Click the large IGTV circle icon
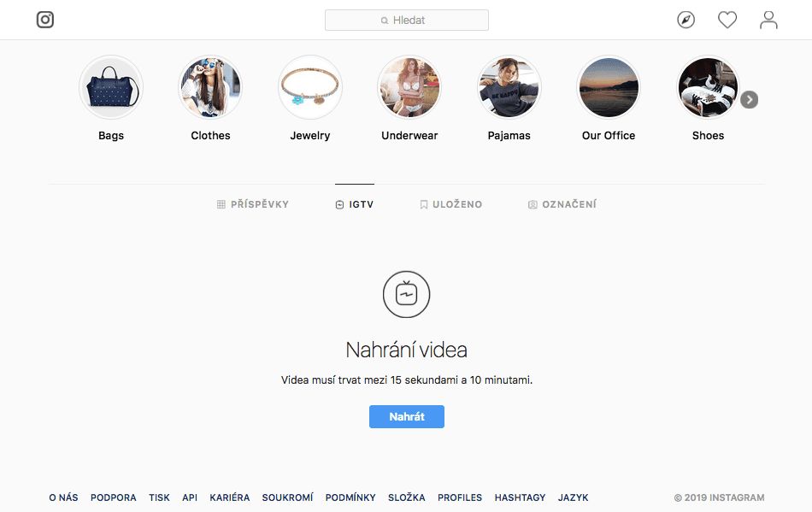The height and width of the screenshot is (512, 812). pyautogui.click(x=407, y=294)
